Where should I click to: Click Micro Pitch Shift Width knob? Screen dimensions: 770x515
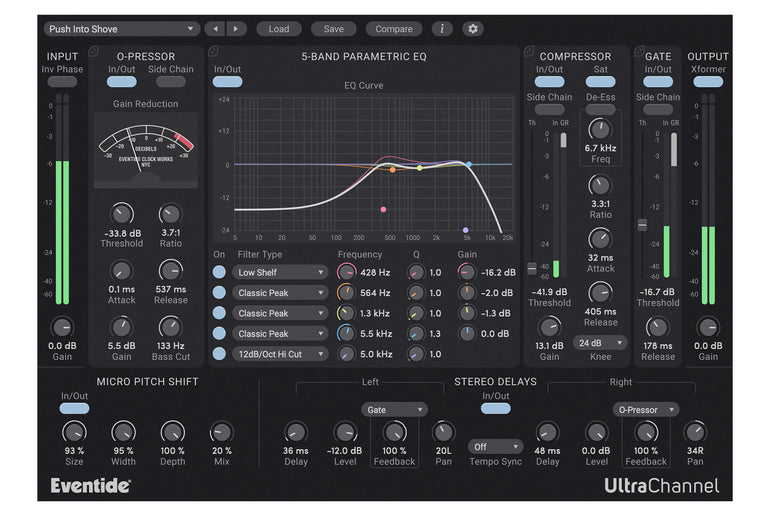pyautogui.click(x=123, y=432)
